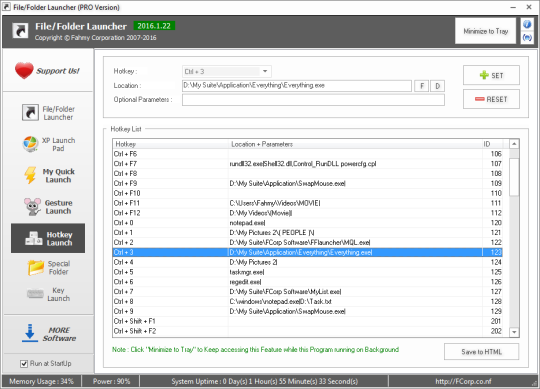The image size is (540, 389).
Task: Open the MORE Software link
Action: point(49,334)
